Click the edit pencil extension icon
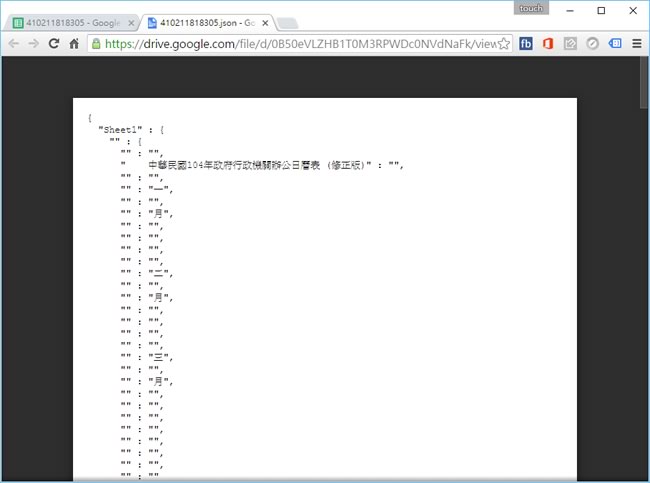Screen dimensions: 650x483 tap(570, 44)
